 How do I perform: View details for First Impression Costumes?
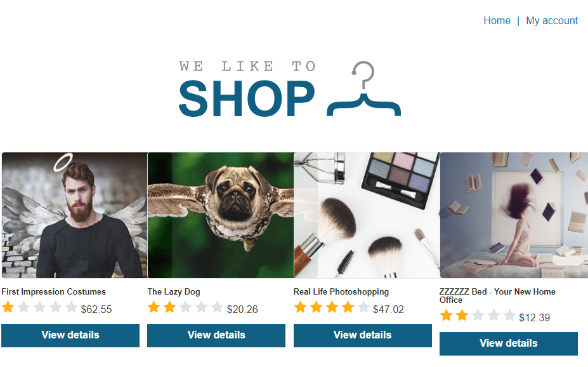coord(70,335)
